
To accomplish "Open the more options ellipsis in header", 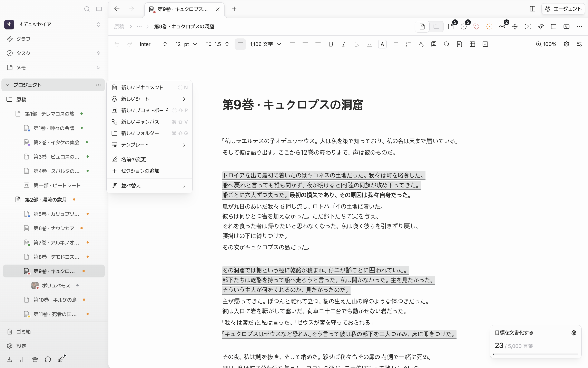I will click(x=579, y=27).
